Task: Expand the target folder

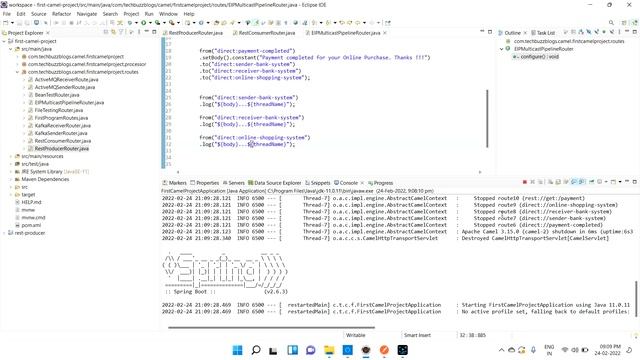Action: coord(11,195)
